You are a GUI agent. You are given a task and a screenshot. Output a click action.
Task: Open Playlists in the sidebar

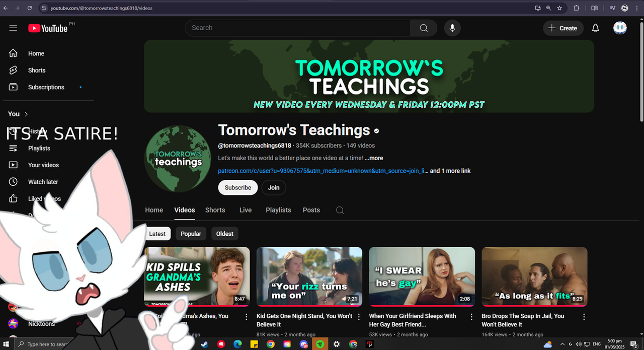(x=39, y=148)
